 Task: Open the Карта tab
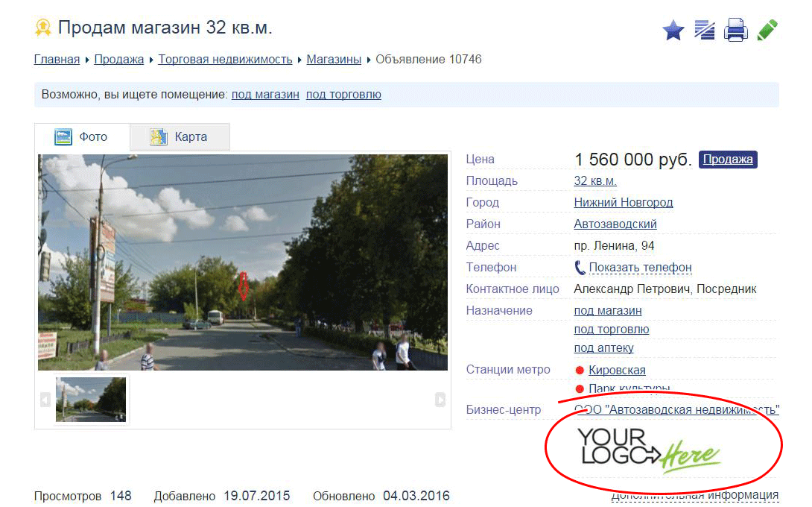180,137
